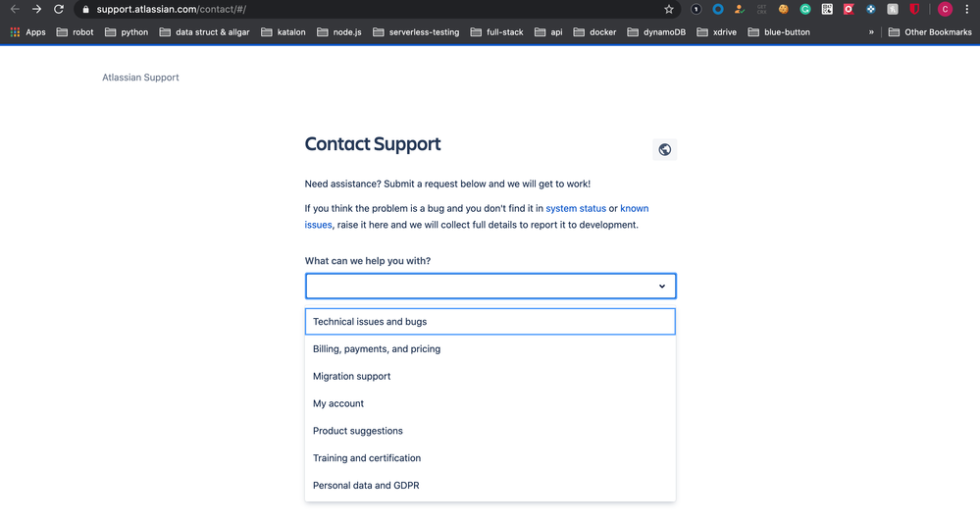980x525 pixels.
Task: Click the globe language selector icon
Action: pyautogui.click(x=664, y=149)
